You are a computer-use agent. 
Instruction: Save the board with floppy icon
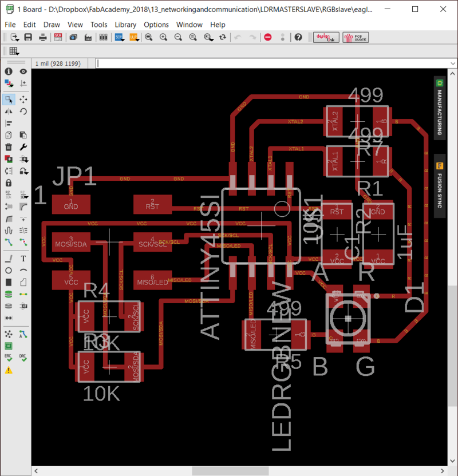click(x=28, y=37)
